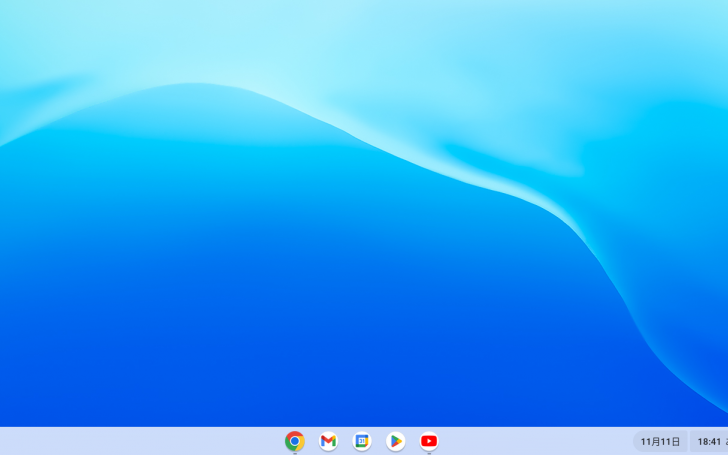Expand quick settings from the time display
The image size is (728, 455).
point(708,441)
